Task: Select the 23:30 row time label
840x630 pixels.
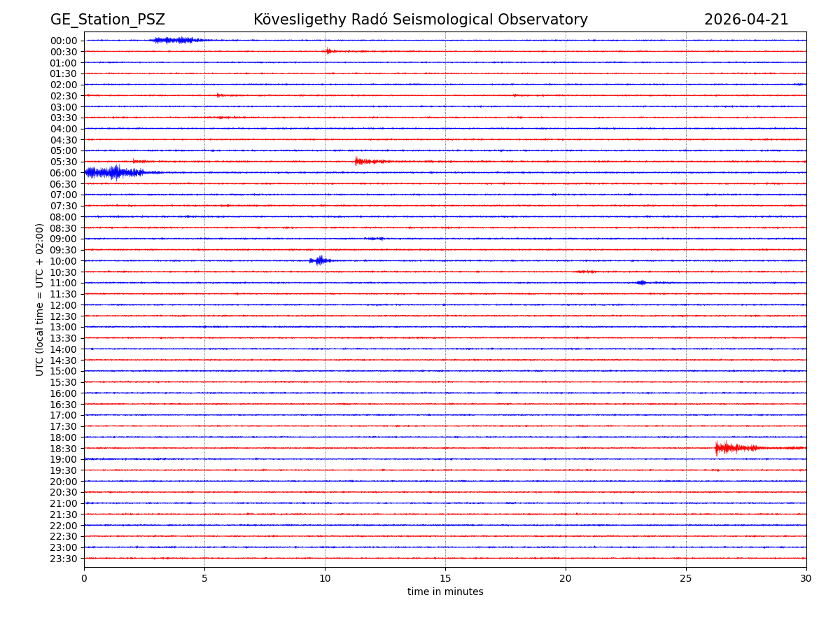Action: [x=64, y=559]
